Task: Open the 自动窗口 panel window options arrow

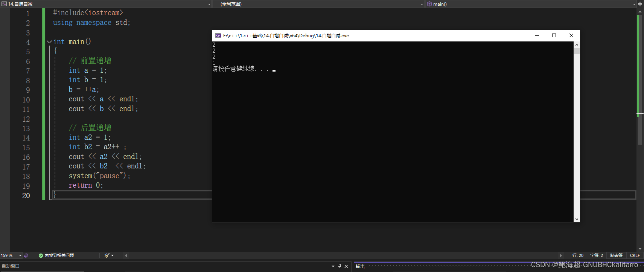Action: pos(333,266)
